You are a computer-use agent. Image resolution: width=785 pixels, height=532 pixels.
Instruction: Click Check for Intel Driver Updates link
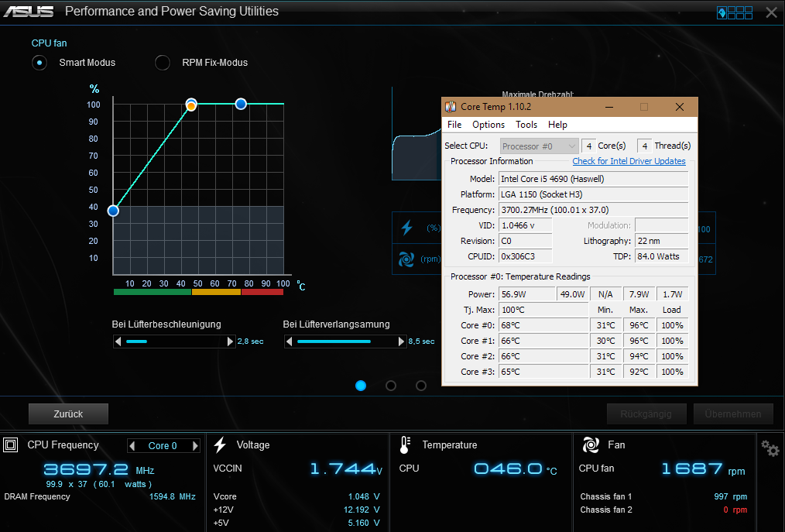click(x=629, y=161)
